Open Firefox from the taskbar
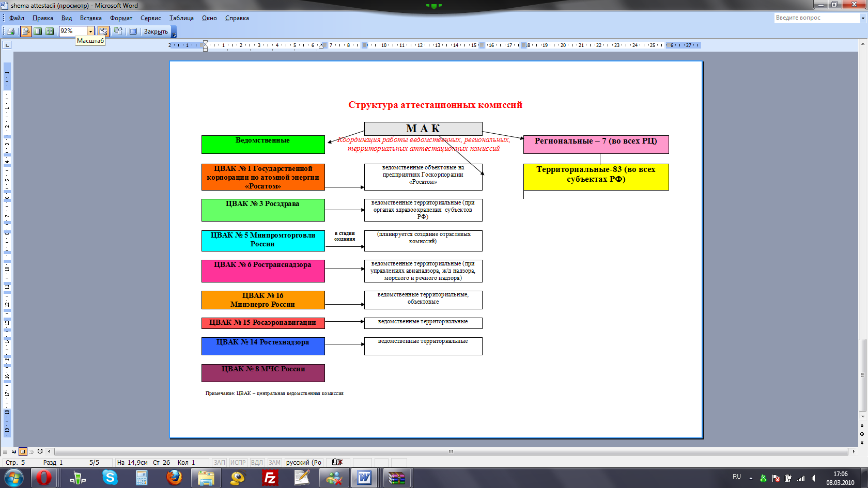Screen dimensions: 868x488 174,478
